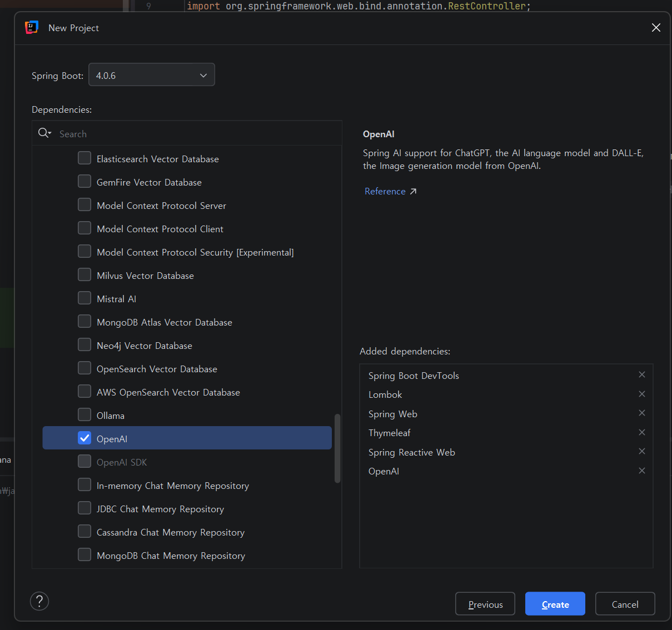The image size is (672, 630).
Task: Remove Spring Boot DevTools from added dependencies
Action: (x=642, y=374)
